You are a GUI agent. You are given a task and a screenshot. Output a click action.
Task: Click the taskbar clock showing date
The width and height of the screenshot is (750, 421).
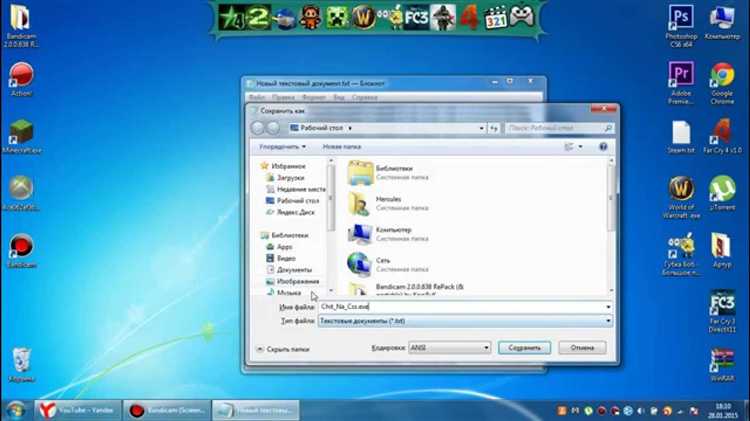tap(723, 411)
